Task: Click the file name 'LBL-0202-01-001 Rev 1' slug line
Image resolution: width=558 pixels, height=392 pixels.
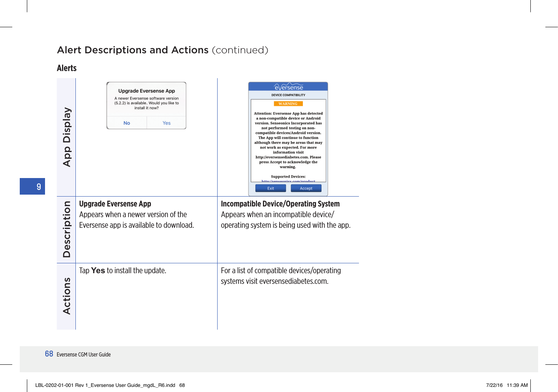Action: click(110, 385)
